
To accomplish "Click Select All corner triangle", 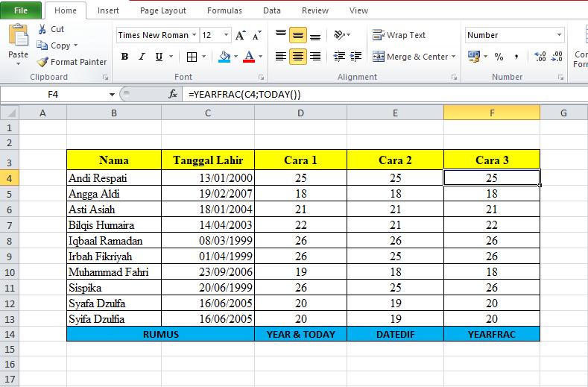I will (x=10, y=113).
